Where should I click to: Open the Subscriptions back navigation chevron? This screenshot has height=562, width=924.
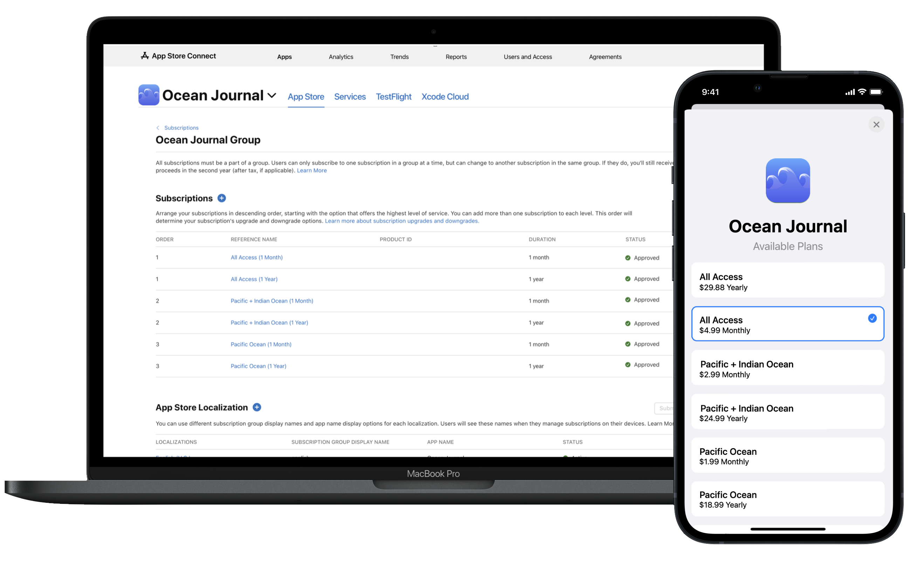coord(157,127)
